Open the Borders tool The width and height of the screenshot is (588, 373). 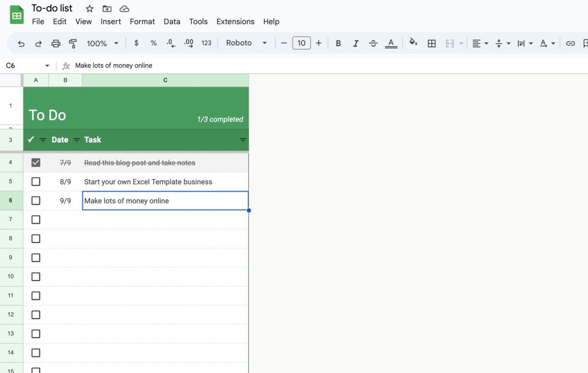(x=431, y=43)
